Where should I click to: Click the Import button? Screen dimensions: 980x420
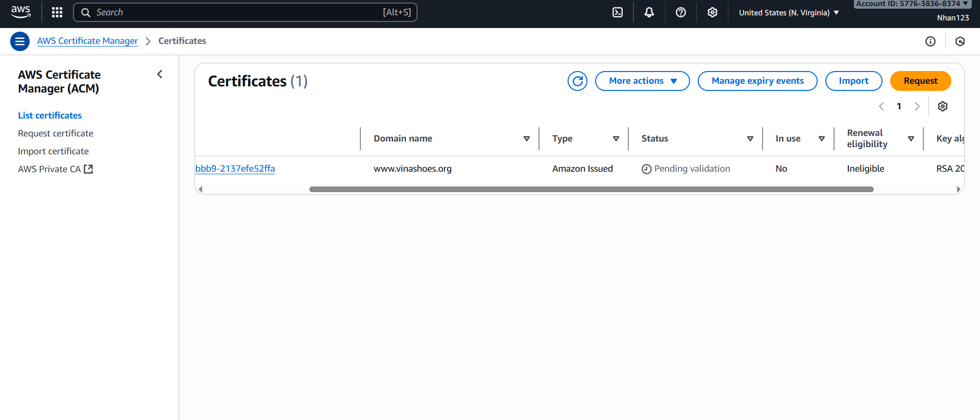coord(853,81)
